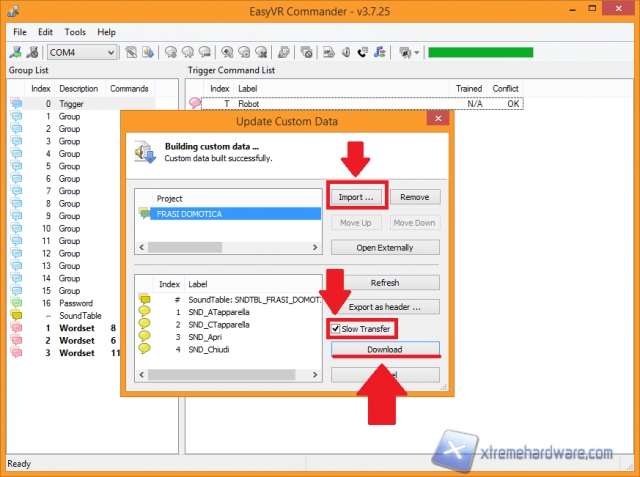The image size is (640, 477).
Task: Select the SND_ATapparella sound bubble icon
Action: pos(145,311)
